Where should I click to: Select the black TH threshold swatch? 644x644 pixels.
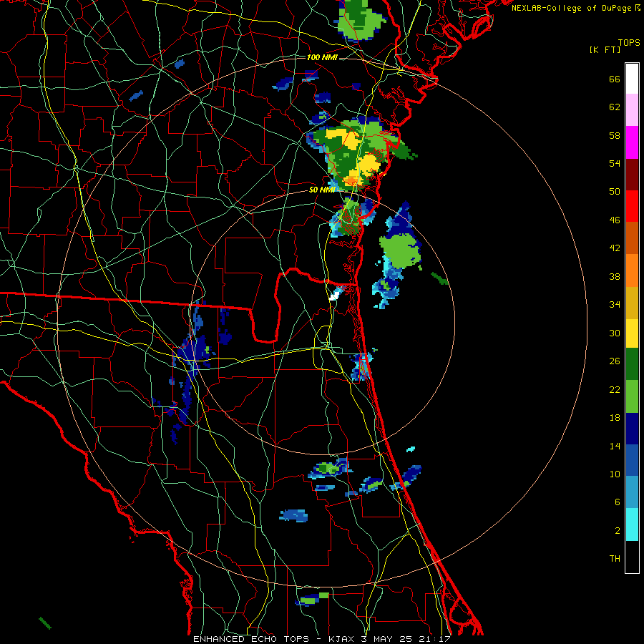632,557
